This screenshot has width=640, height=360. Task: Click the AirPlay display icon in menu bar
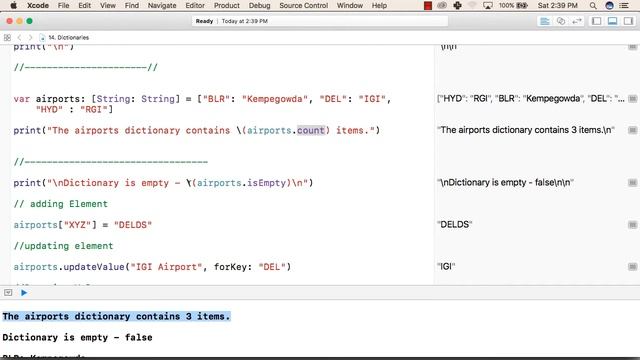pyautogui.click(x=488, y=5)
